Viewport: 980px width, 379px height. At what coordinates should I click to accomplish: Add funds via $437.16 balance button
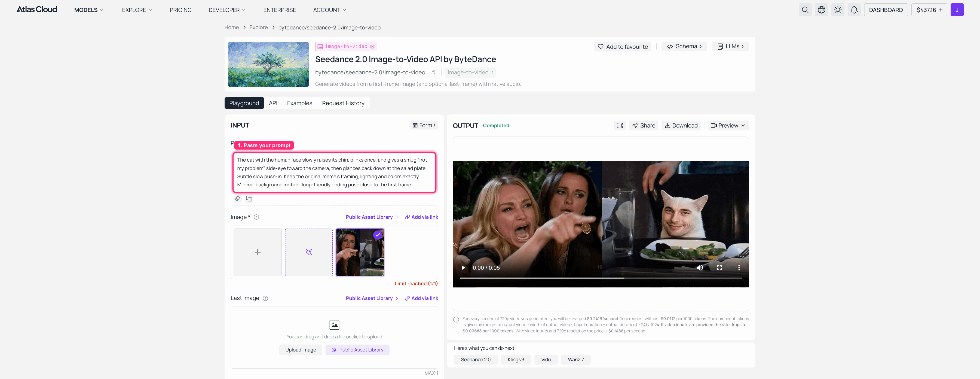click(x=929, y=10)
